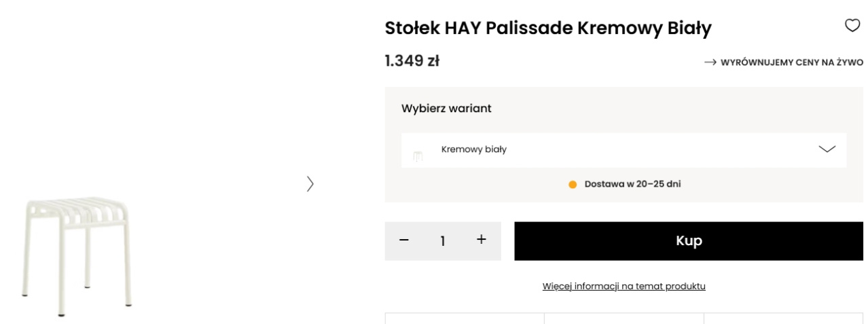This screenshot has height=324, width=868.
Task: Click the orange delivery status dot
Action: click(573, 185)
